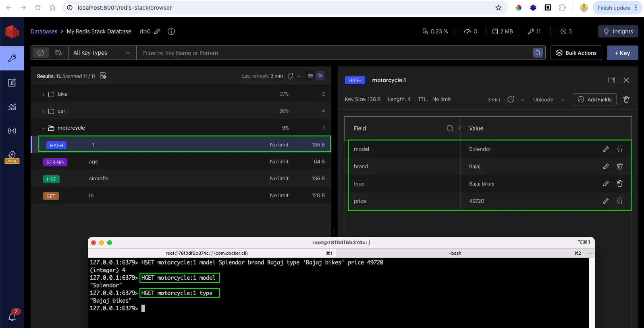Delete the type field

620,184
